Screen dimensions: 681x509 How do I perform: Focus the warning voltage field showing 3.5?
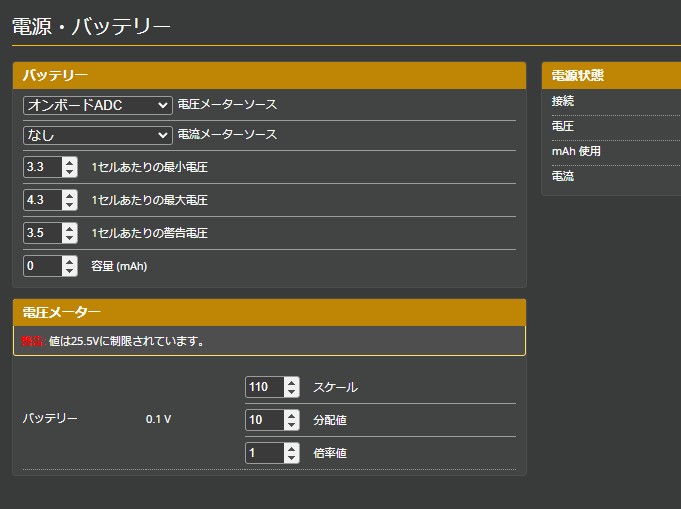pos(43,233)
